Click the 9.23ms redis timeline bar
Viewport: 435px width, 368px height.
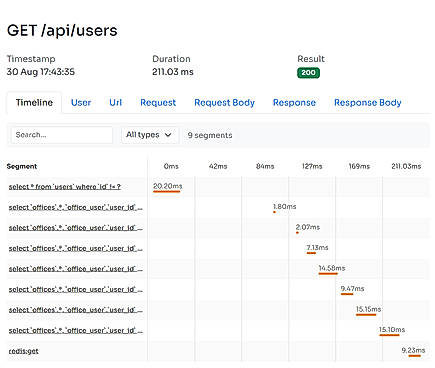coord(415,356)
